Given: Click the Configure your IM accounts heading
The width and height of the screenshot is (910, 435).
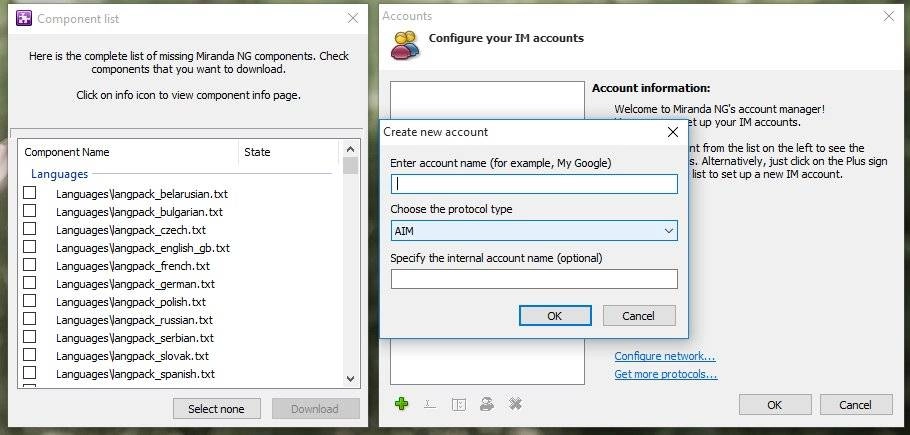Looking at the screenshot, I should [506, 38].
